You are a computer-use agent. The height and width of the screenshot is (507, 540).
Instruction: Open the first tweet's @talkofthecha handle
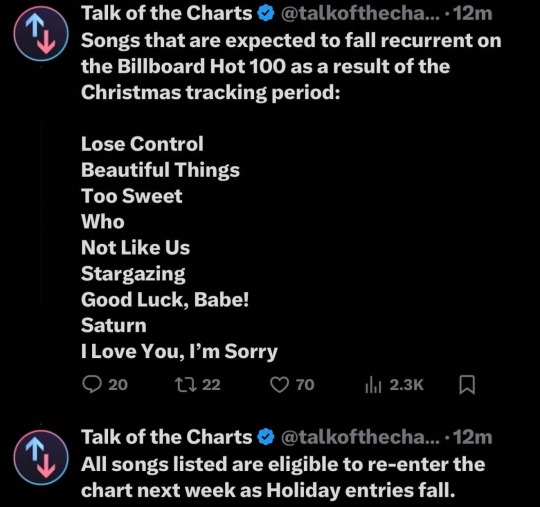(x=360, y=14)
